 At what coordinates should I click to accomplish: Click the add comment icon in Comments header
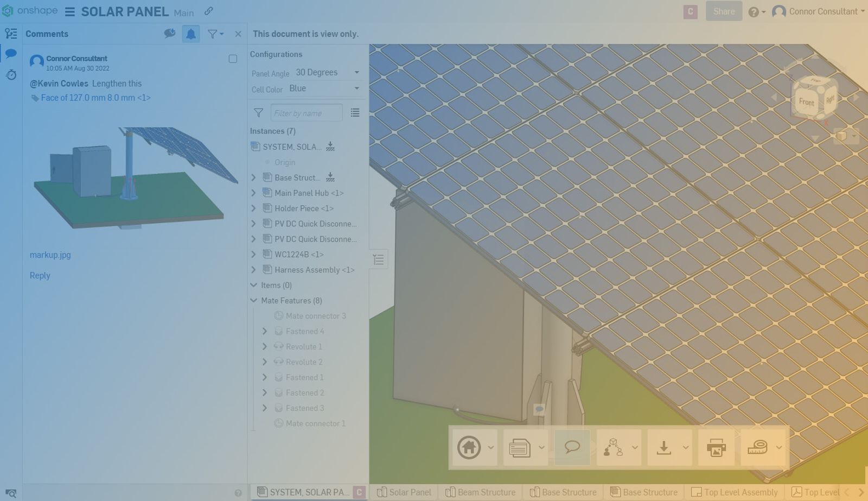(x=169, y=34)
